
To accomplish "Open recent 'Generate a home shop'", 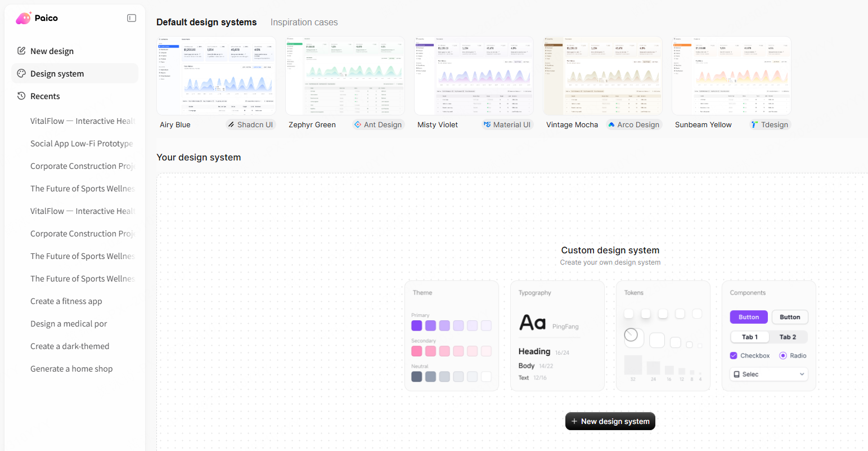I will (71, 369).
